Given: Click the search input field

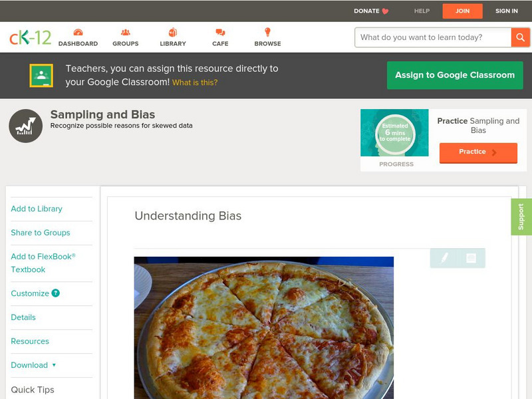Looking at the screenshot, I should pos(433,37).
